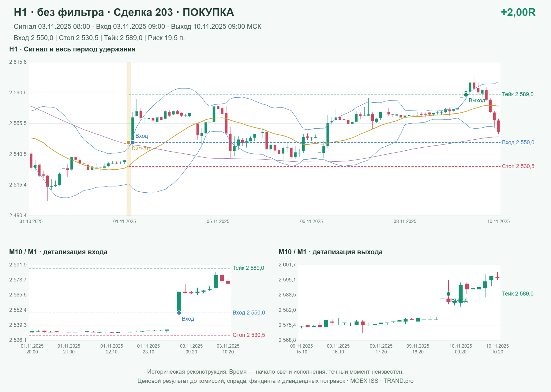Click heading 'M10 / M1 · детализация входа'
Screen dimensions: 551x392
pos(58,252)
